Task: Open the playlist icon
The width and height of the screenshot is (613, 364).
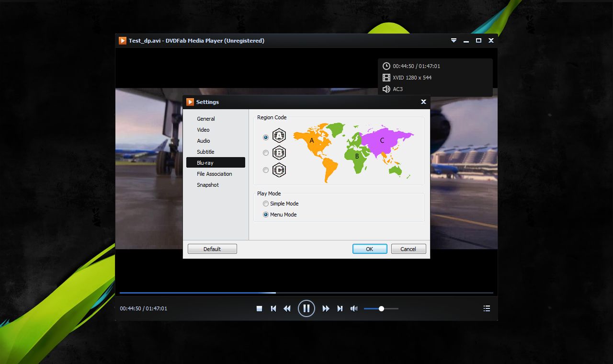Action: coord(487,308)
